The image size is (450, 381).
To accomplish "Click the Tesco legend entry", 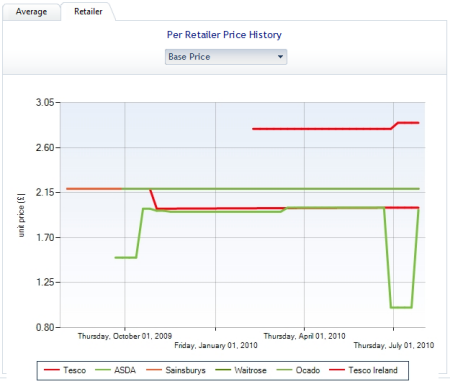I will 65,370.
